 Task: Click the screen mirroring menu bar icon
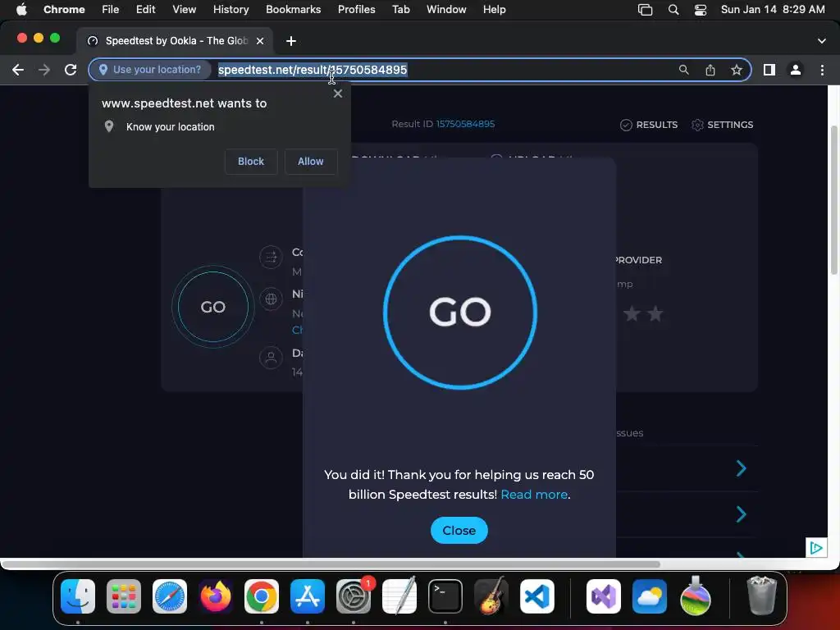click(645, 10)
